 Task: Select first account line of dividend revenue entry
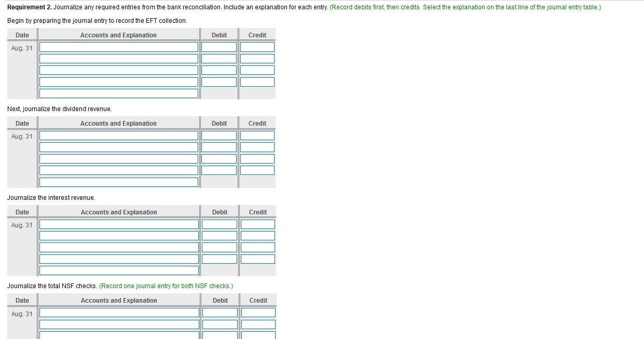119,135
